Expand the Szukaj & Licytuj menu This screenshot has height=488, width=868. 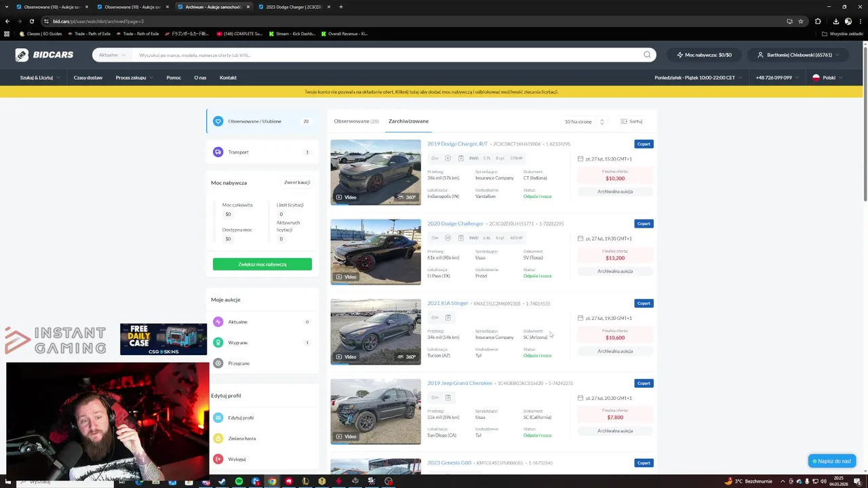[x=40, y=78]
